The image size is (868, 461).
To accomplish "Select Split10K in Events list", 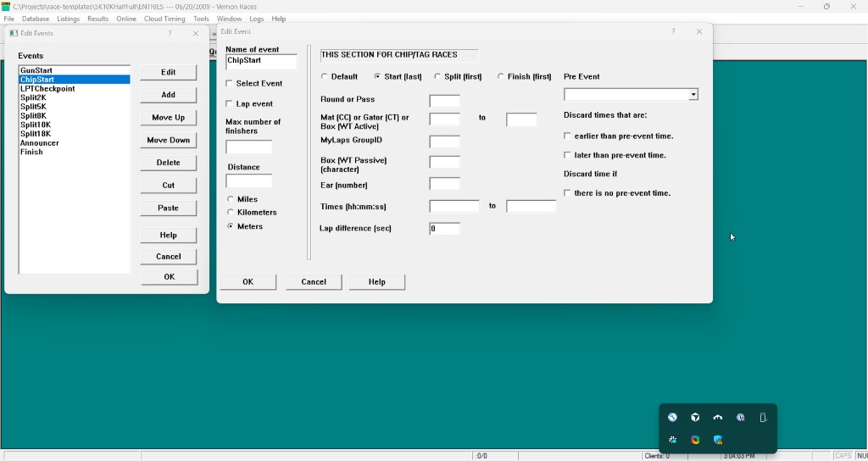I will [x=75, y=125].
